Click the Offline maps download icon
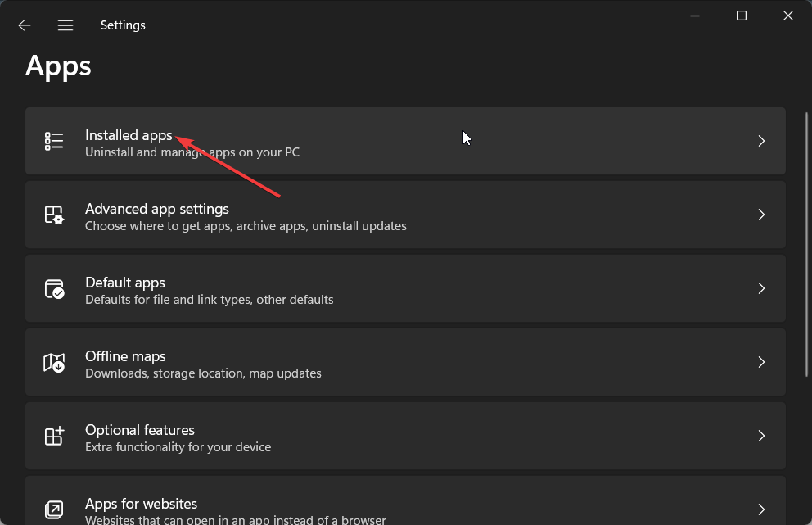 pos(54,362)
